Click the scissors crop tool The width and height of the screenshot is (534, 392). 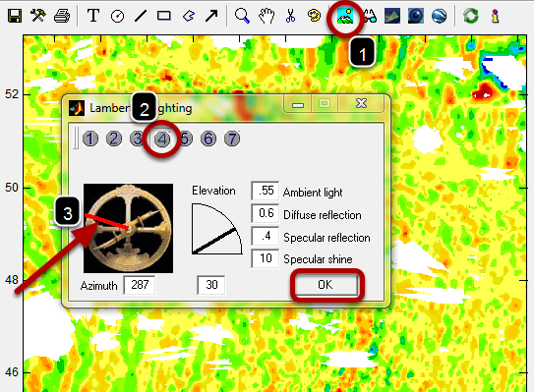point(290,16)
